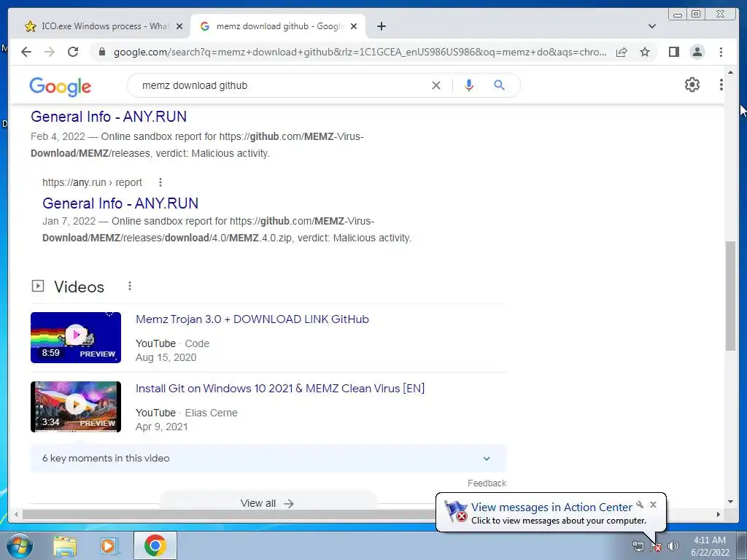Close the ICO.exe Windows process tab
The height and width of the screenshot is (560, 747).
[179, 26]
